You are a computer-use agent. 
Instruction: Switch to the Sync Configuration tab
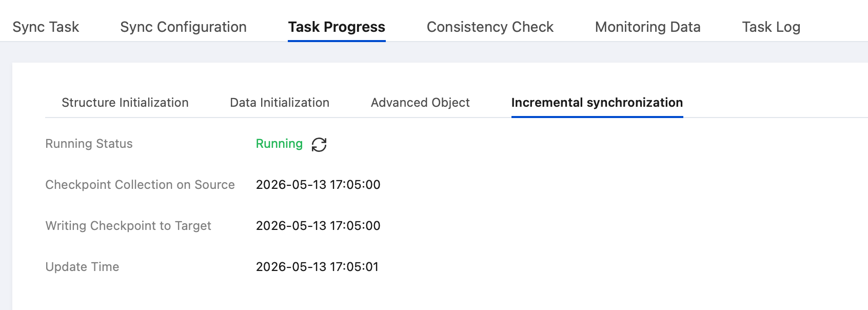[183, 27]
